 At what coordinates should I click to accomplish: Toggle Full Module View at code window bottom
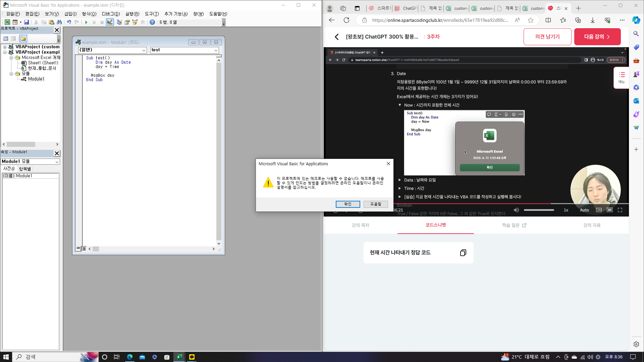click(x=84, y=249)
